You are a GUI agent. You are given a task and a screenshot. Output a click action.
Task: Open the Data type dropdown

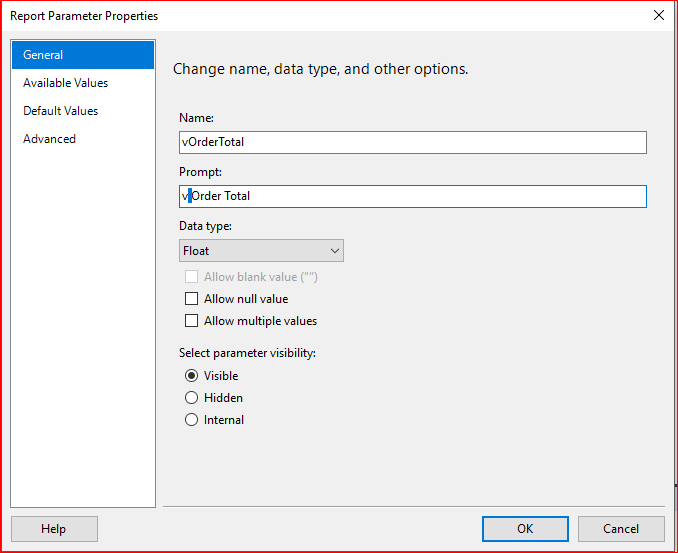click(x=260, y=251)
